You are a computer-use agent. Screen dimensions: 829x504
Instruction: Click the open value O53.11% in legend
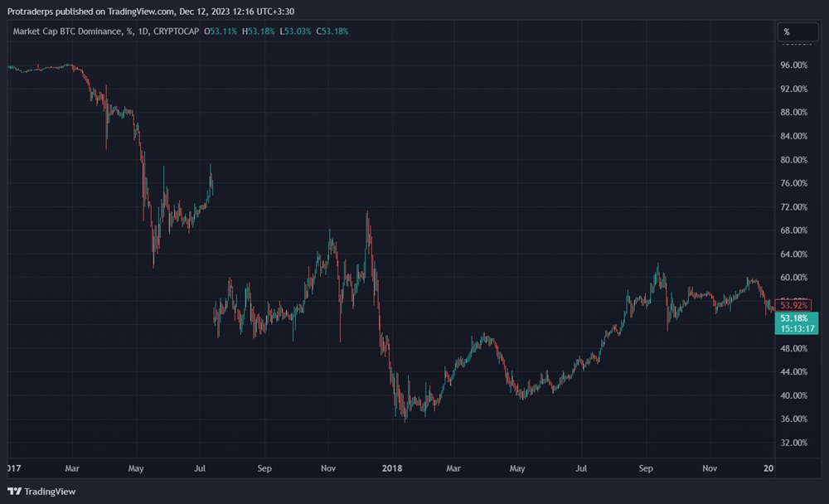click(x=220, y=31)
